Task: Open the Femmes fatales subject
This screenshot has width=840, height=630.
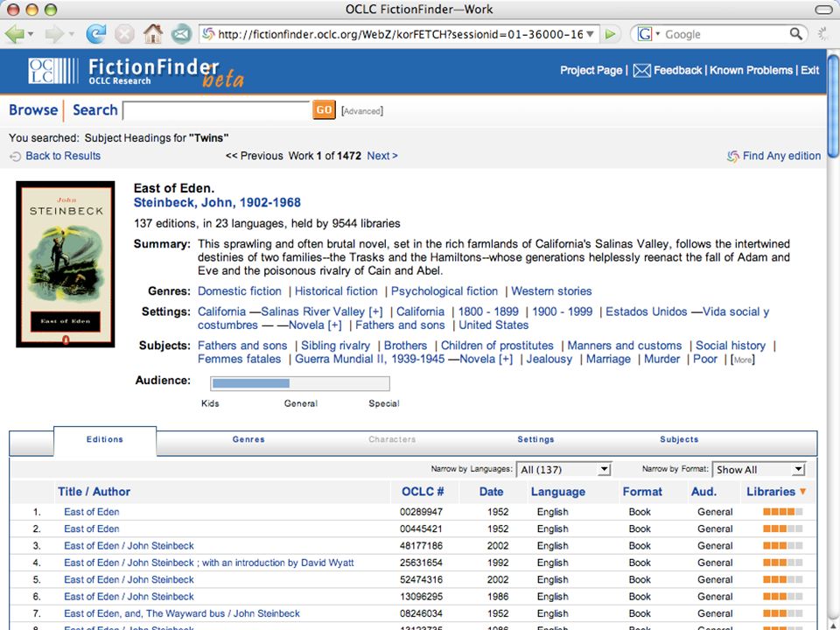Action: pyautogui.click(x=239, y=359)
